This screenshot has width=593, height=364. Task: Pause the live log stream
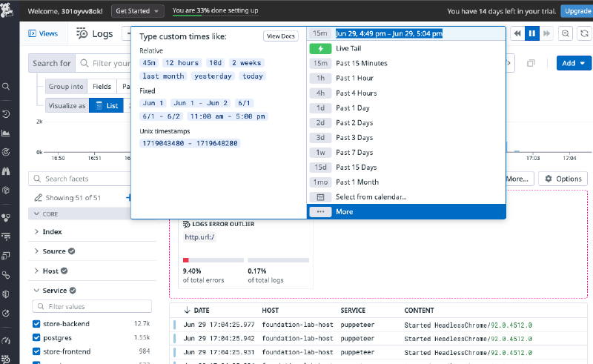pos(531,33)
